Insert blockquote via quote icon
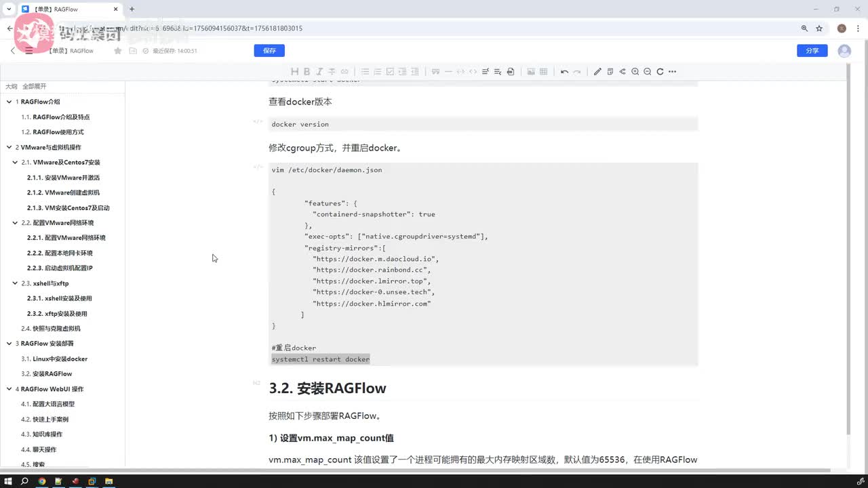Image resolution: width=868 pixels, height=488 pixels. [x=435, y=72]
